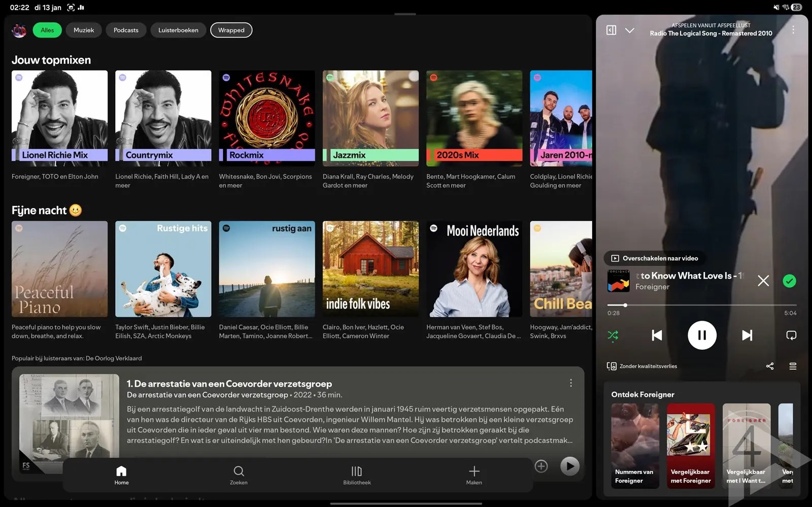Open the Maken creation menu
Screen dimensions: 812x507
pyautogui.click(x=473, y=475)
